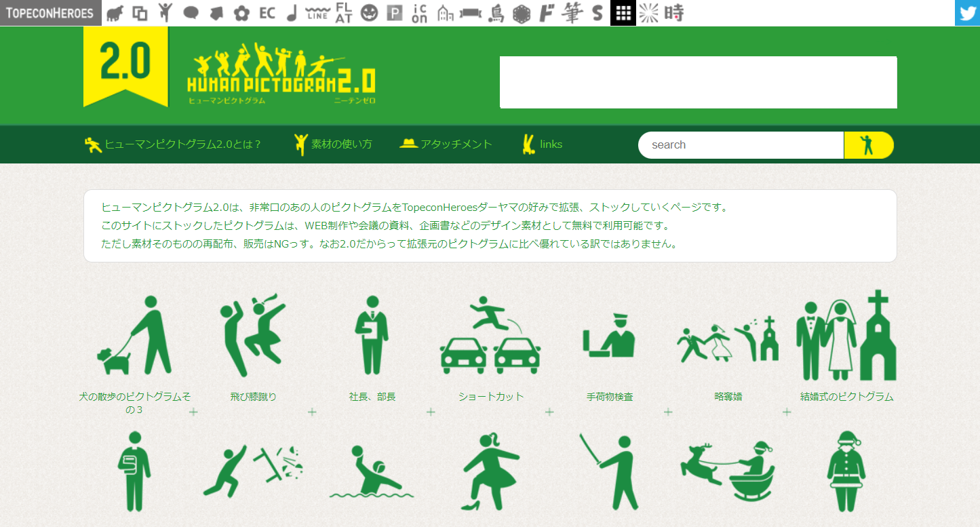
Task: Open the shortcut car-jumping pictogram
Action: pyautogui.click(x=490, y=334)
